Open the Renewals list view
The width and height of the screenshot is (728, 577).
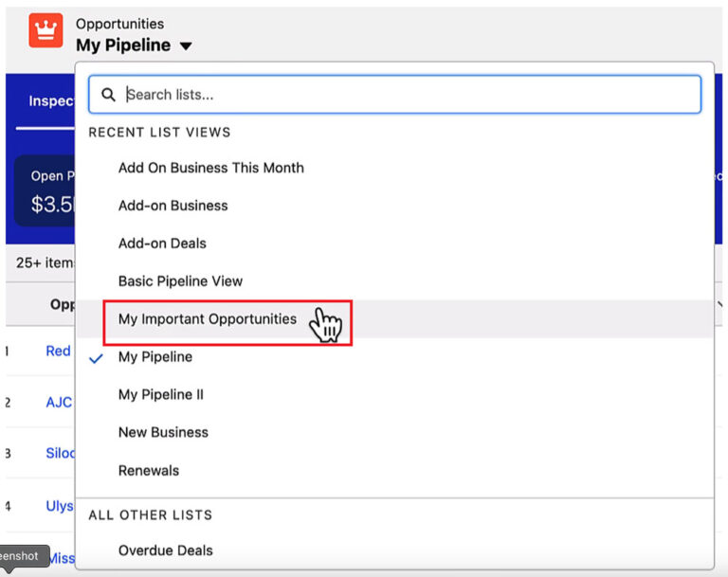(x=148, y=471)
